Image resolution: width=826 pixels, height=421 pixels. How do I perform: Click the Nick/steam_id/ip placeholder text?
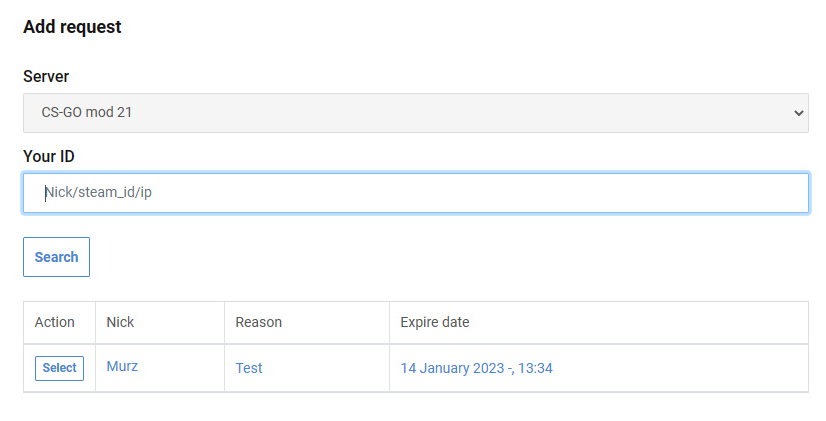tap(99, 192)
